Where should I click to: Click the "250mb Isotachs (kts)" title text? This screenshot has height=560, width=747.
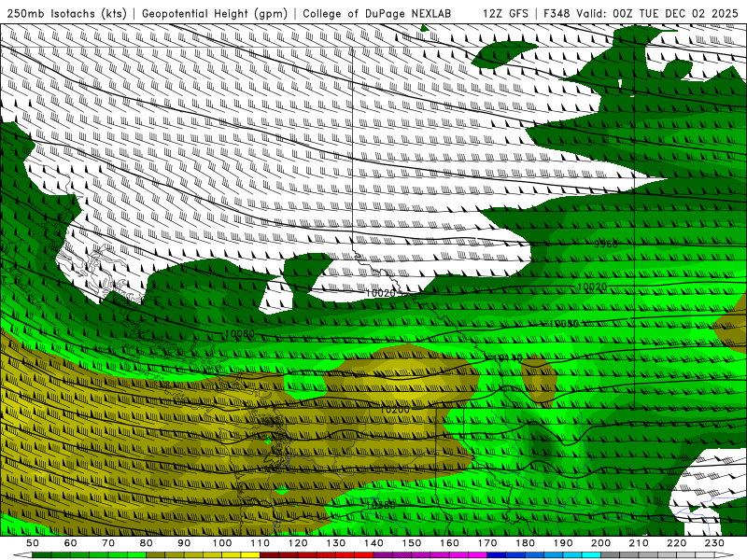[66, 13]
